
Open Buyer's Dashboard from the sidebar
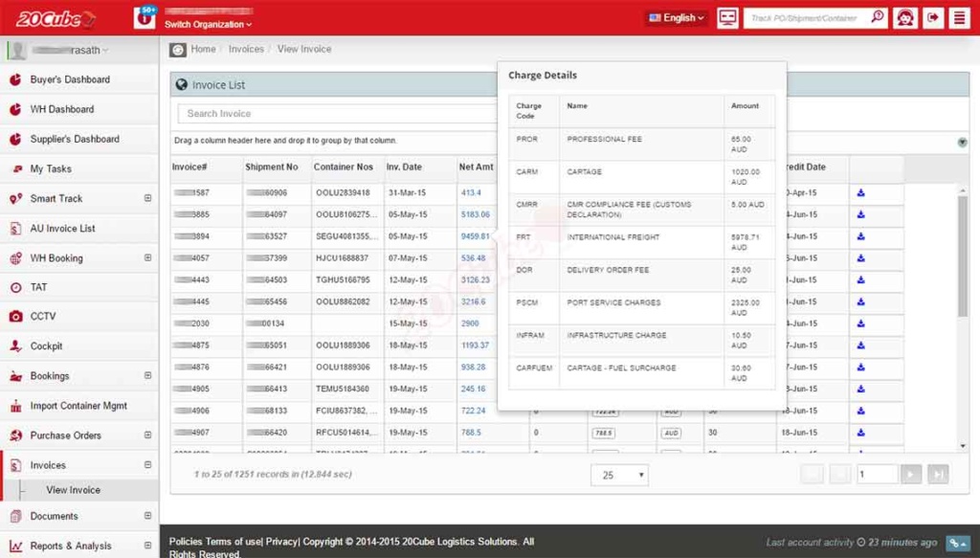click(70, 79)
